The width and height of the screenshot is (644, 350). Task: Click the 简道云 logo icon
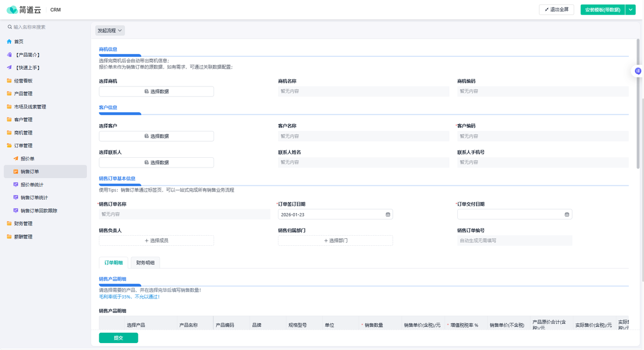pos(12,10)
